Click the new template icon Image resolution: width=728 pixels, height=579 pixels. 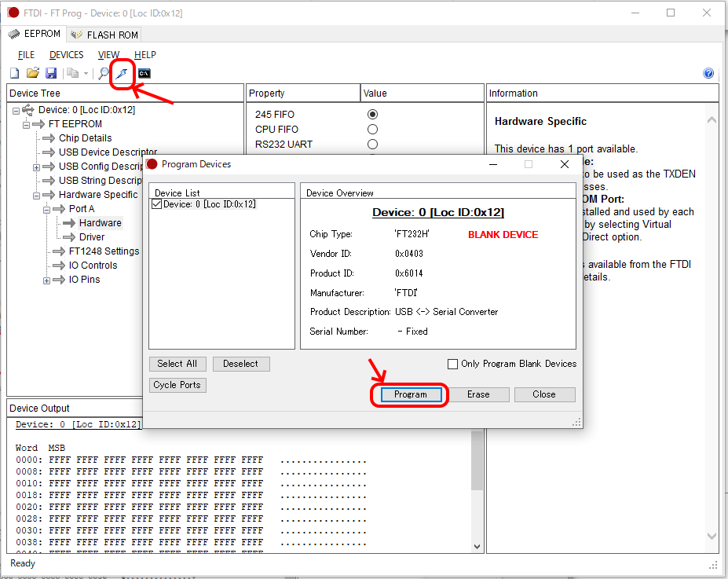(x=14, y=73)
